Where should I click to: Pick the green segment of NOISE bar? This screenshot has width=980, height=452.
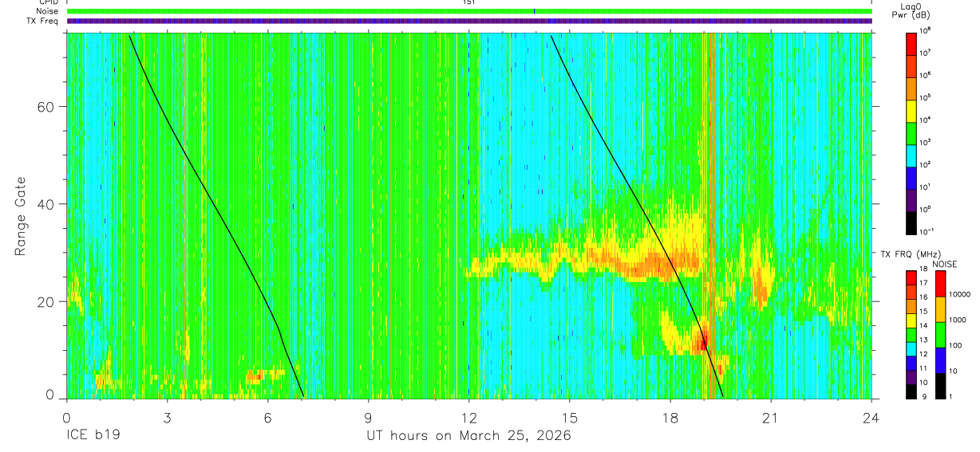pyautogui.click(x=939, y=334)
